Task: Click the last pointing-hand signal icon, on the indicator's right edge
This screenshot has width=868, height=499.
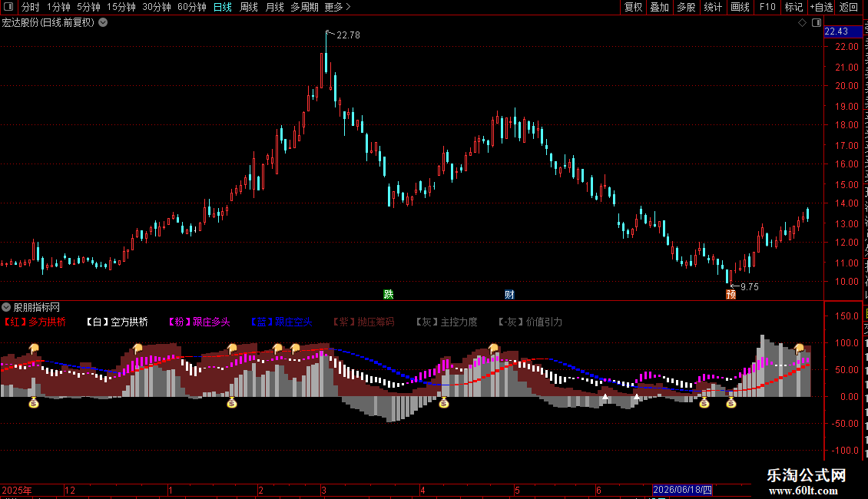Action: pos(799,349)
